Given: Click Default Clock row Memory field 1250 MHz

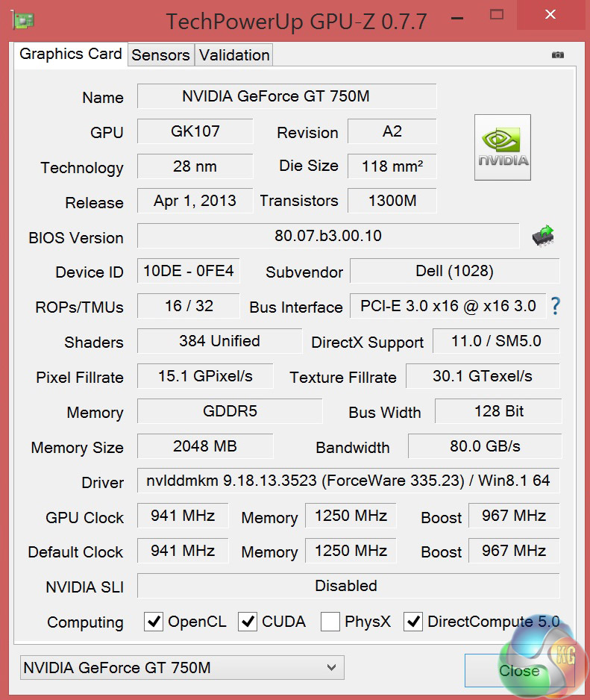Looking at the screenshot, I should (351, 551).
